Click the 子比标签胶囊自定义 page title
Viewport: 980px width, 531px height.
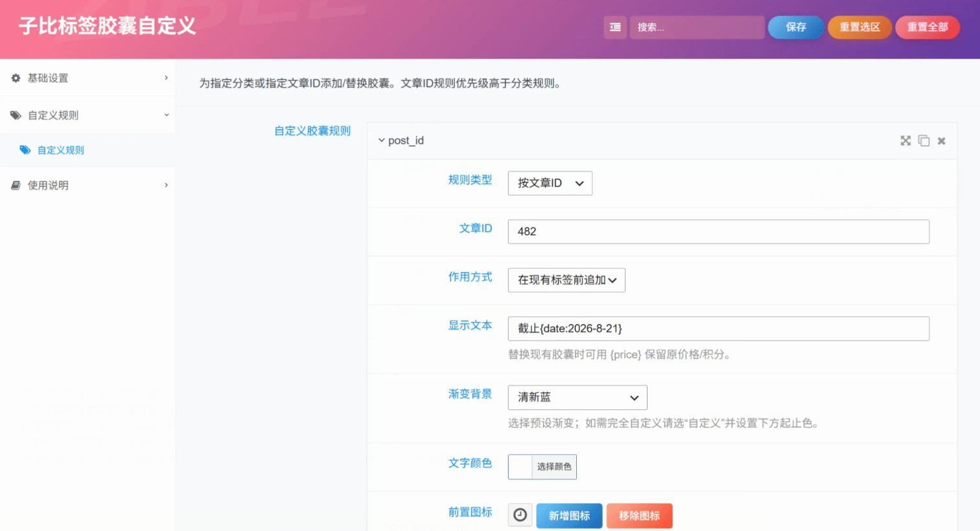(x=108, y=26)
